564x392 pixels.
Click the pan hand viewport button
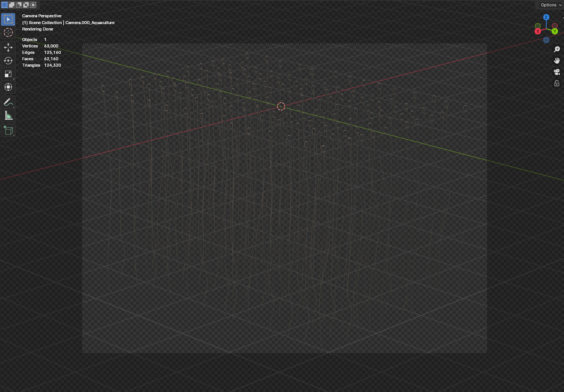tap(557, 61)
